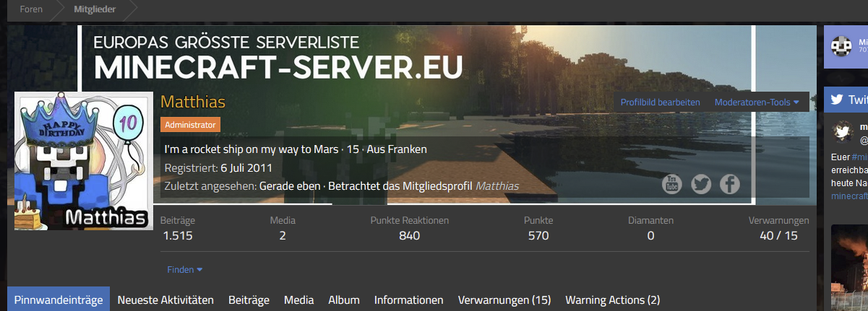Image resolution: width=868 pixels, height=311 pixels.
Task: Click the Media count 2
Action: [x=283, y=235]
